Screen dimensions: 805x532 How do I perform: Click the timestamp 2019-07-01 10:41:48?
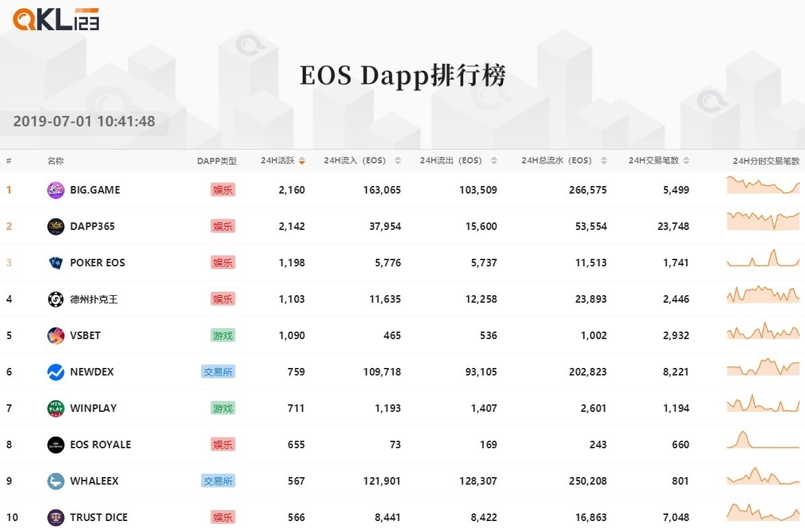(x=84, y=122)
